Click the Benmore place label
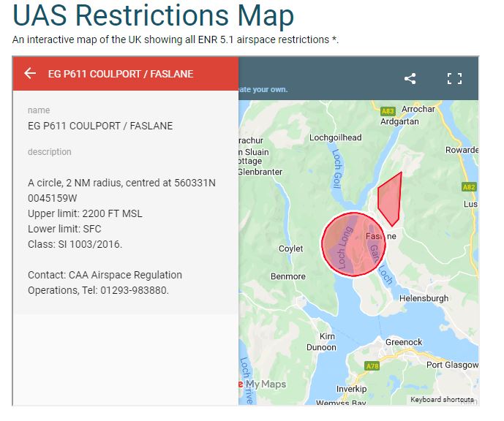Screen dimensions: 504x421 [x=288, y=276]
